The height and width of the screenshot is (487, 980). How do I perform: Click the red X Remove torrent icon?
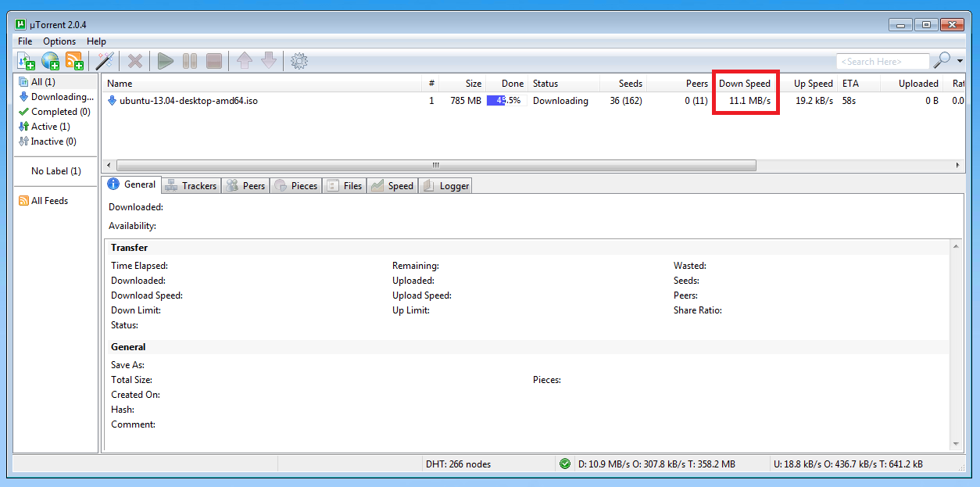[135, 61]
